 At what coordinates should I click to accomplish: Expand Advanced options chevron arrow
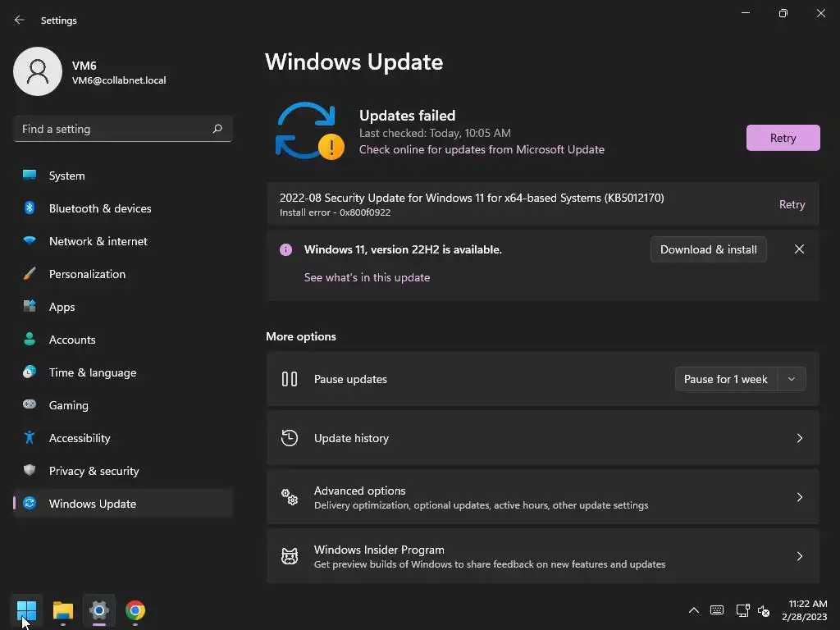click(x=799, y=497)
